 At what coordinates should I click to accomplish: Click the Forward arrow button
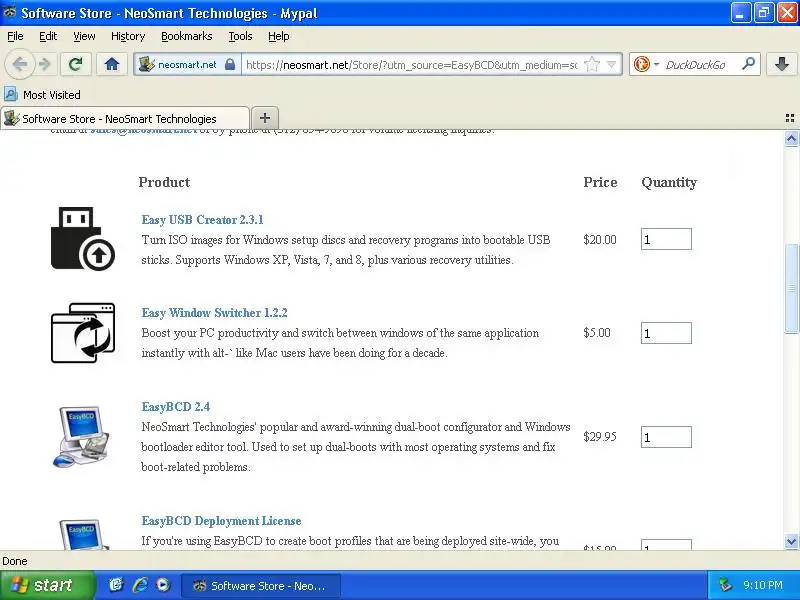click(45, 64)
